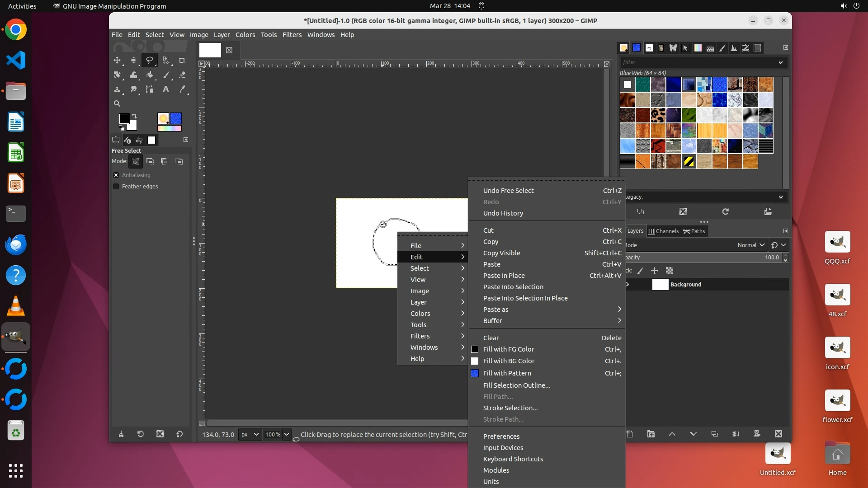Viewport: 868px width, 488px height.
Task: Select the Eraser tool
Action: click(182, 75)
